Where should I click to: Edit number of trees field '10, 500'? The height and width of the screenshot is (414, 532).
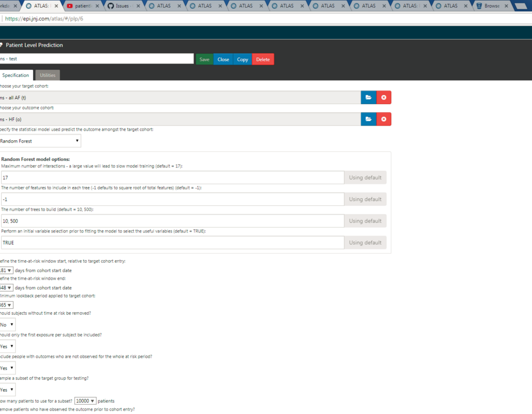pyautogui.click(x=173, y=221)
